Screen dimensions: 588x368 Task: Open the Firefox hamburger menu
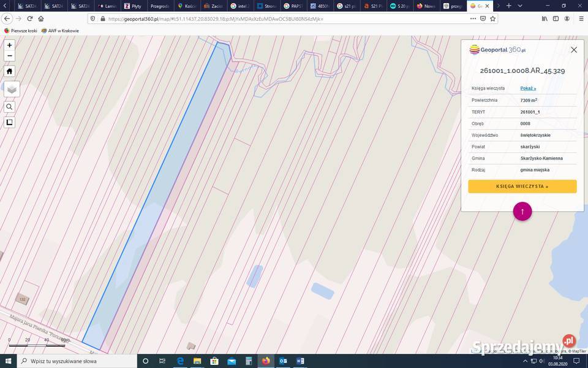(581, 18)
